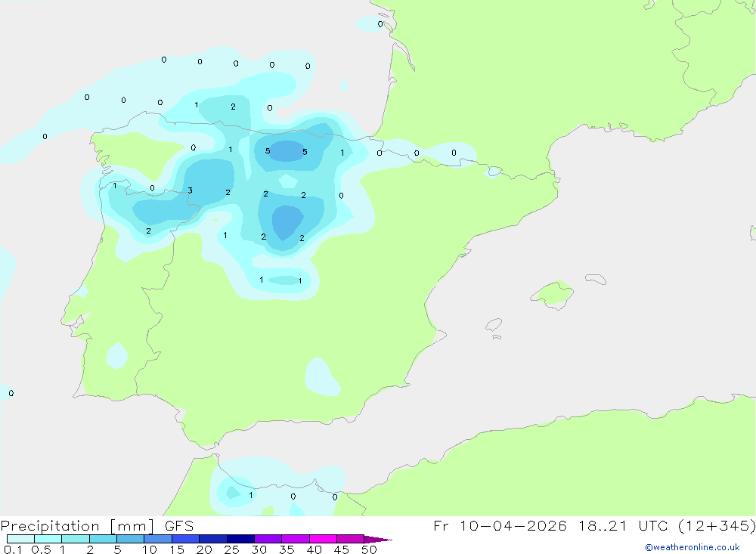Image resolution: width=756 pixels, height=554 pixels.
Task: Click the '(12+345)' forecast offset text
Action: (717, 526)
